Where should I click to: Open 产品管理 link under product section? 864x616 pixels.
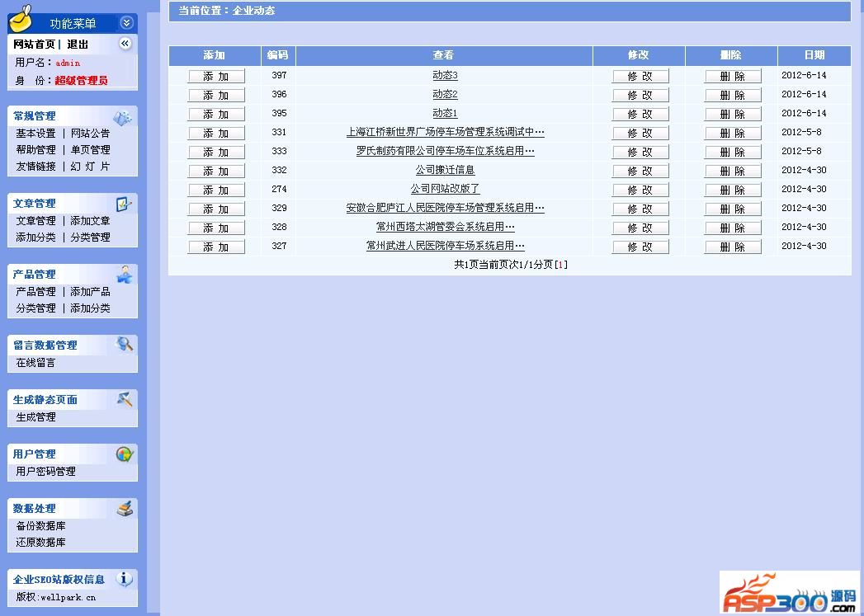point(35,292)
